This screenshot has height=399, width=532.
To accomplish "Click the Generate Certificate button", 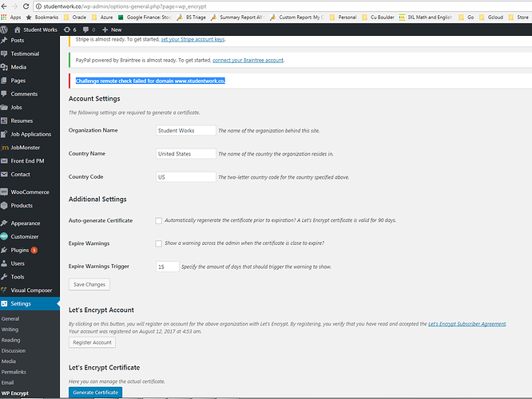I will point(95,393).
